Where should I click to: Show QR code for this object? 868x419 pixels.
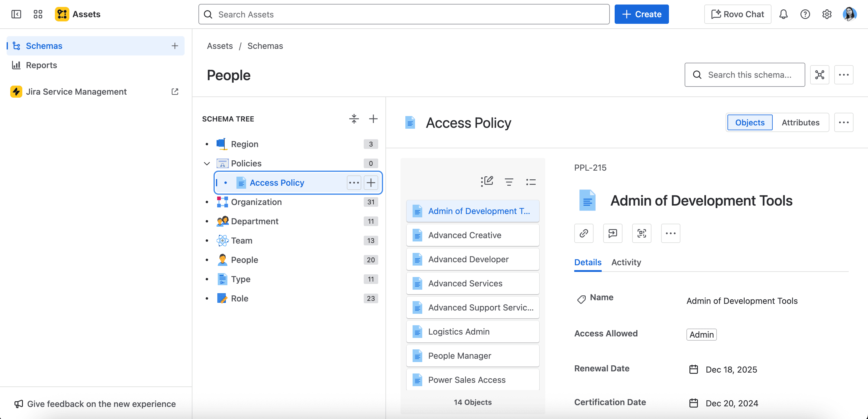(x=641, y=233)
